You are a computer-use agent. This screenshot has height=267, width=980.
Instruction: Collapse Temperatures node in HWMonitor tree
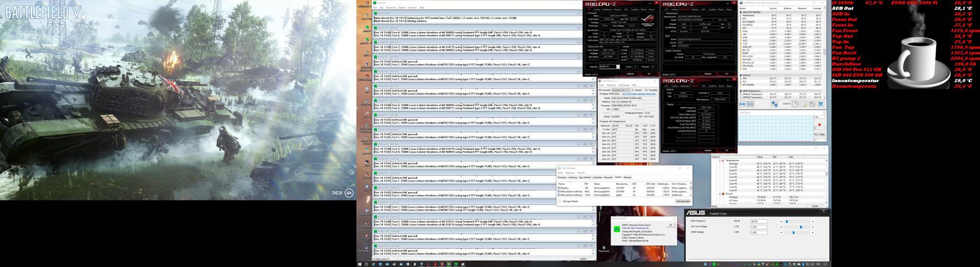720,160
